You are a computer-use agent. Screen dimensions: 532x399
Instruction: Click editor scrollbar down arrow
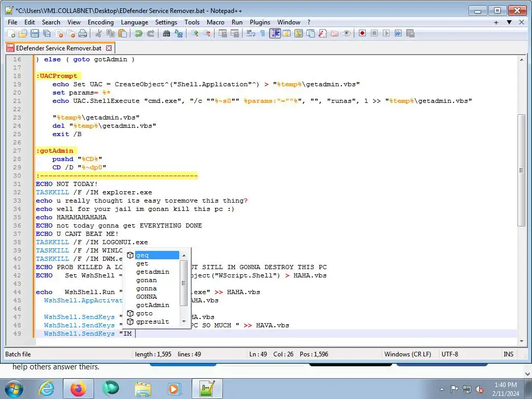(521, 341)
